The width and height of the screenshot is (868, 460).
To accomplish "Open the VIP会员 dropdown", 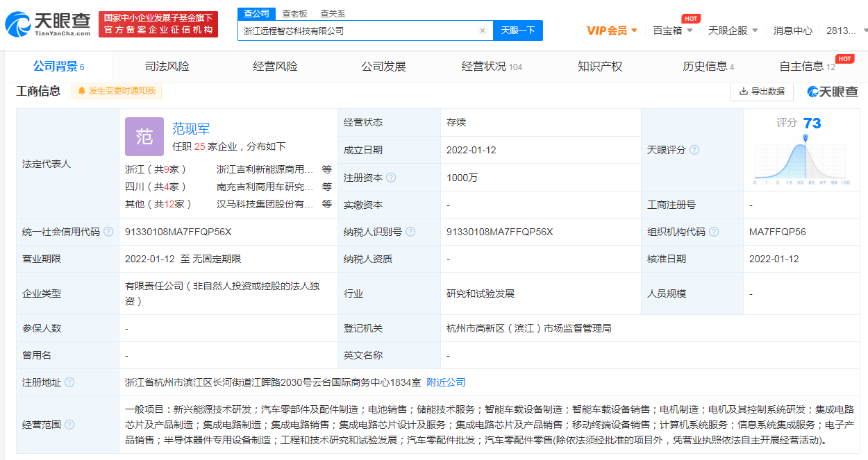I will point(612,30).
